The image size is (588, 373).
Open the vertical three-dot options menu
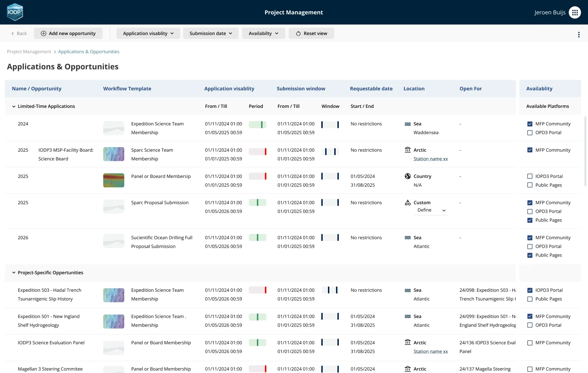click(579, 34)
